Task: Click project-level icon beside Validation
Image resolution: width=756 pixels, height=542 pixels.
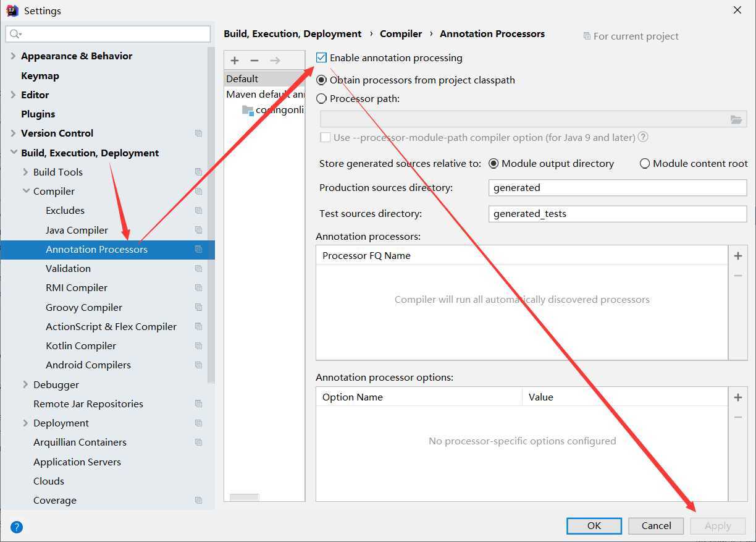Action: [x=198, y=269]
